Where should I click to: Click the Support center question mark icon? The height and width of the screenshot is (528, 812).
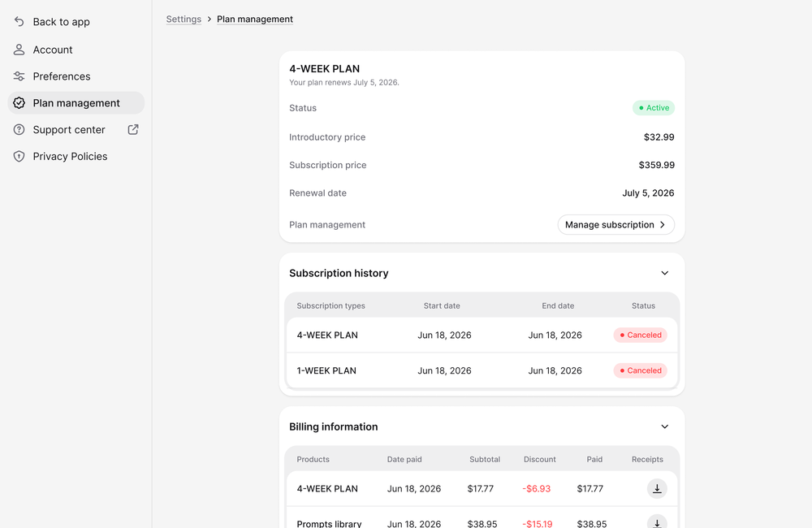click(x=19, y=129)
